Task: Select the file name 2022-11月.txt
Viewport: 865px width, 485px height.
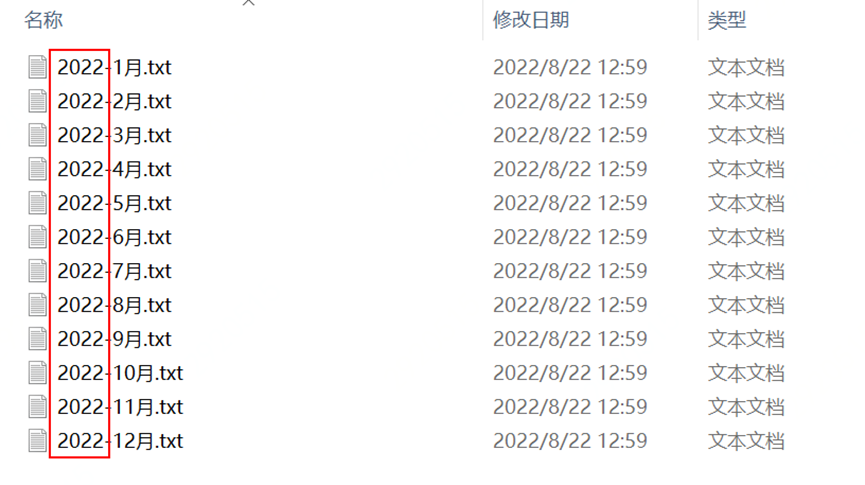Action: pyautogui.click(x=120, y=407)
